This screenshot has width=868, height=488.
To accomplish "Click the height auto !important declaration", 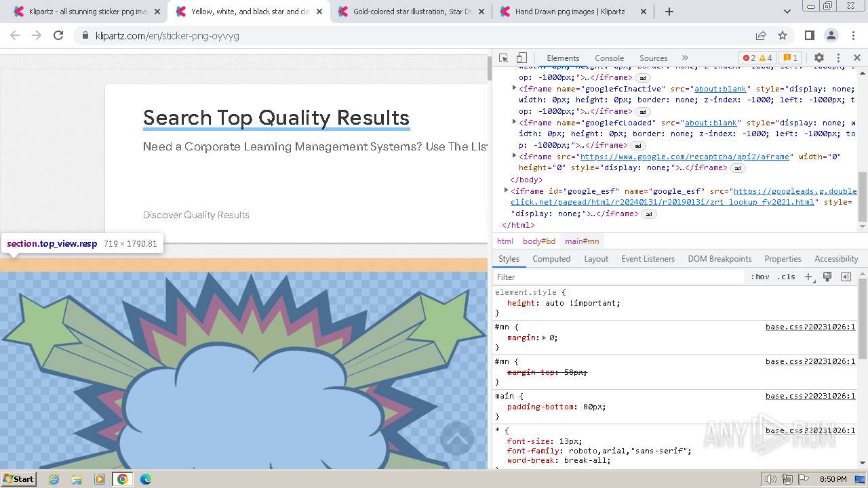I will pyautogui.click(x=564, y=303).
